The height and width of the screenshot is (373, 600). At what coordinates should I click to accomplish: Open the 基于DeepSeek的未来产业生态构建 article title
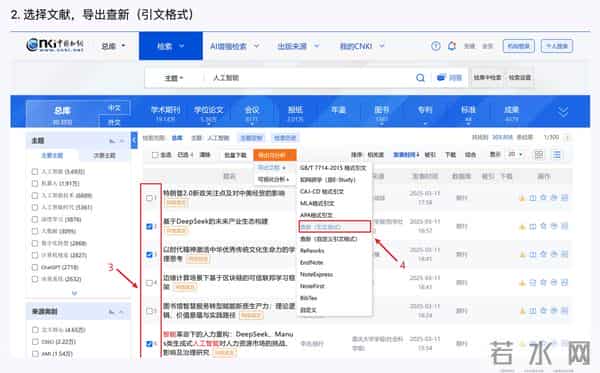coord(215,221)
